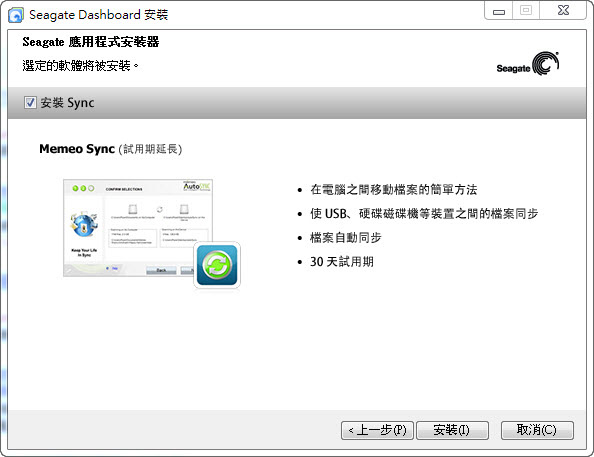594x457 pixels.
Task: Click the 在電腦之間移動檔案的簡單方法 bullet
Action: click(x=394, y=189)
